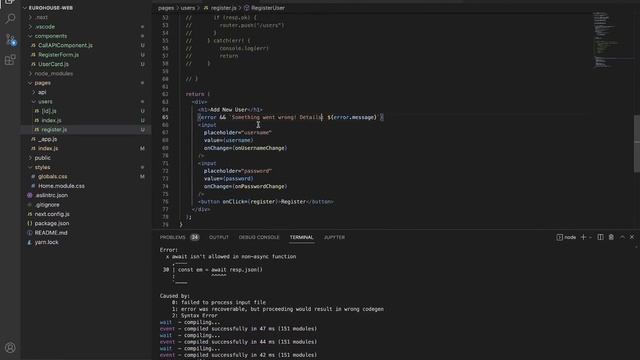Open index.js marked modified in pages
This screenshot has height=360, width=640.
tap(48, 149)
